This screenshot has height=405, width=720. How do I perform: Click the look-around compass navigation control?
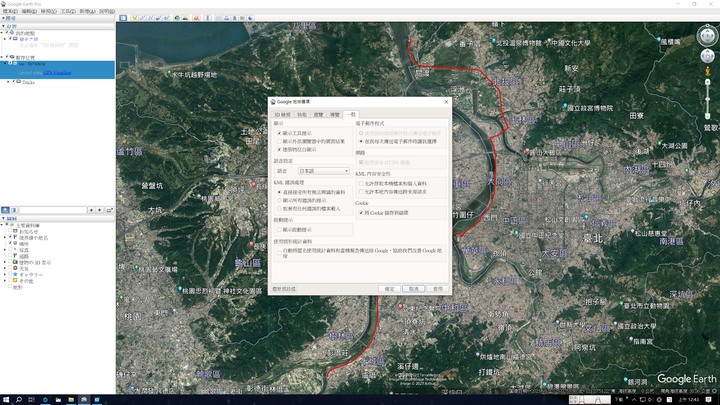click(x=707, y=35)
